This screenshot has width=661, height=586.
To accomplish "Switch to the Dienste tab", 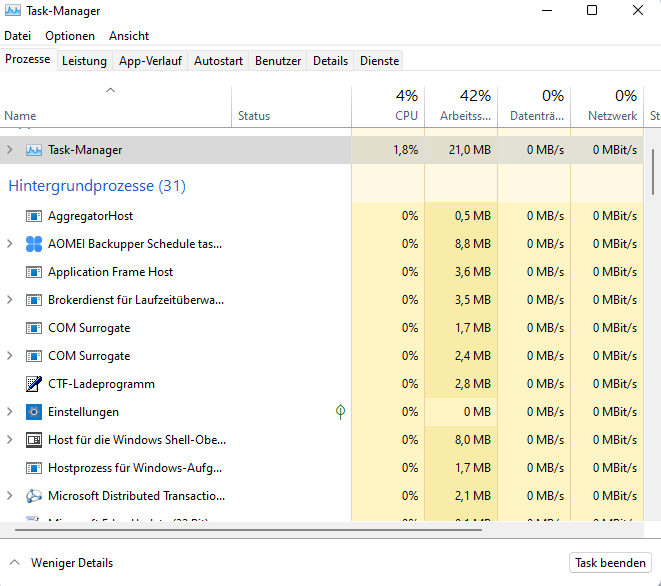I will [379, 61].
